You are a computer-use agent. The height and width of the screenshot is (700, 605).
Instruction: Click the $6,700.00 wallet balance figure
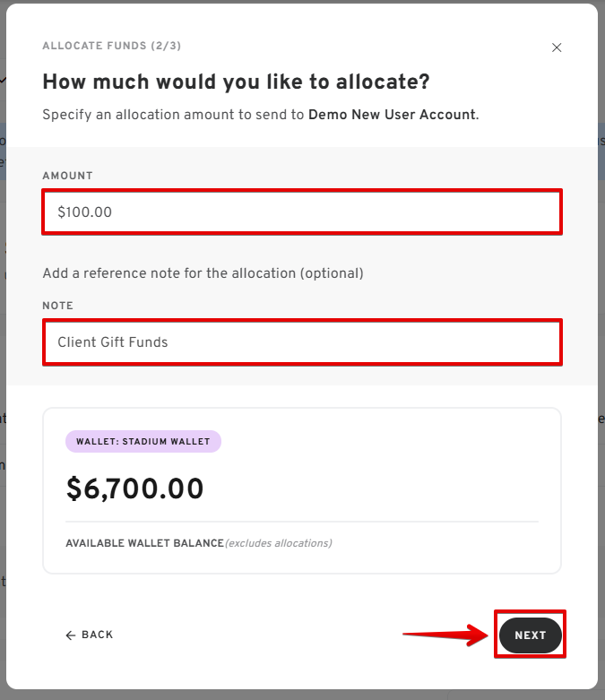tap(134, 488)
